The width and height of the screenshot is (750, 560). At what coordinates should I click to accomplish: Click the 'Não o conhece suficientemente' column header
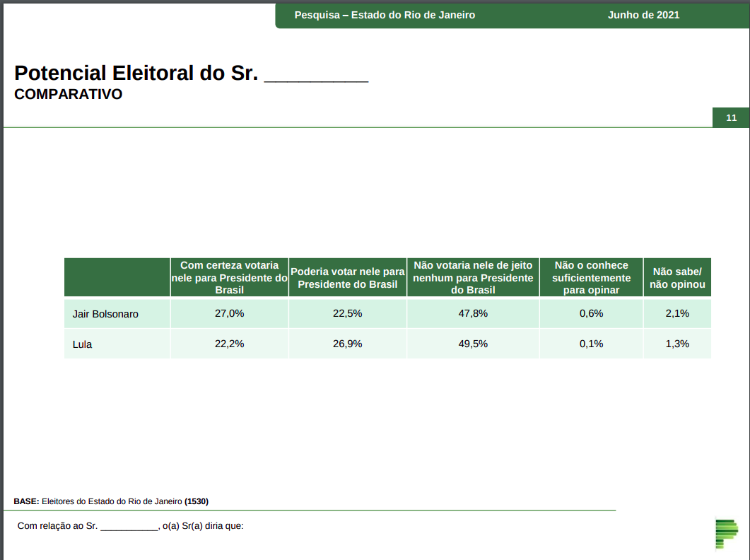(x=591, y=277)
